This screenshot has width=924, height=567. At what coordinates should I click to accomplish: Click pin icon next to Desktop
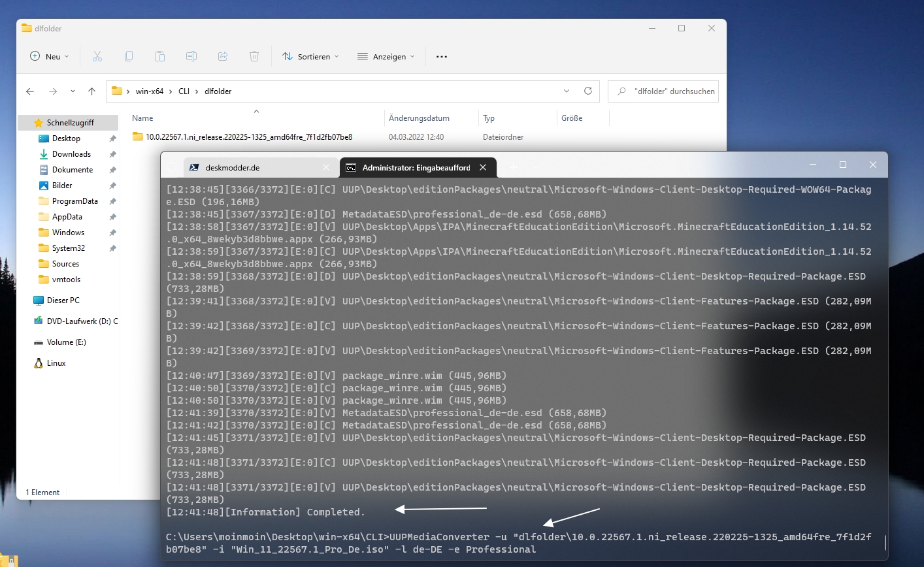tap(112, 138)
